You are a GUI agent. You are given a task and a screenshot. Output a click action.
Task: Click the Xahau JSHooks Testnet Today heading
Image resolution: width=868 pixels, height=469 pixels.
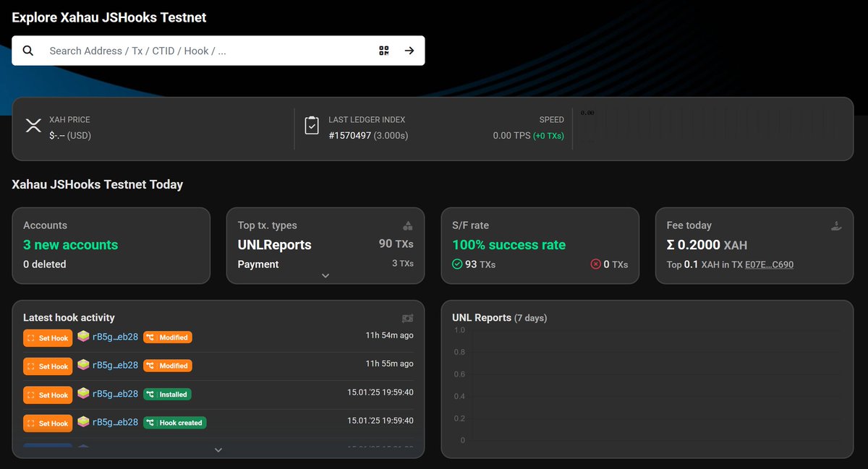click(x=97, y=184)
